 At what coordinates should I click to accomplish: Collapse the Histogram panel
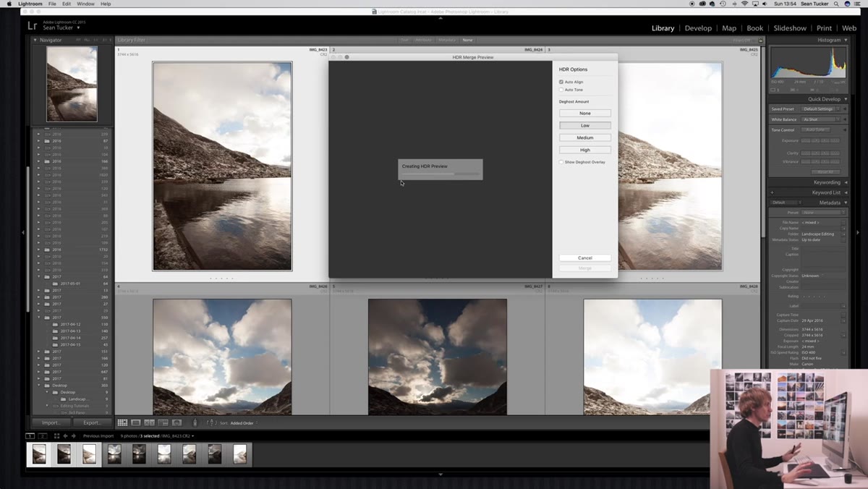pos(846,40)
